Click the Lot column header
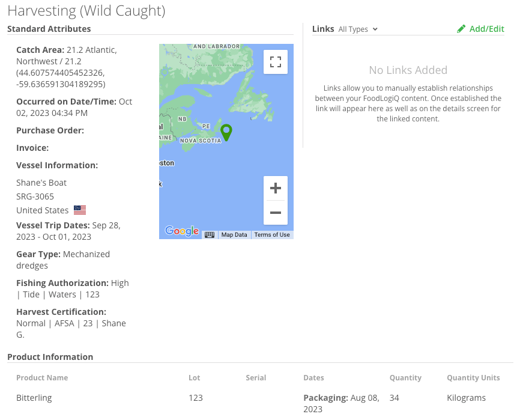The height and width of the screenshot is (420, 520). (195, 377)
